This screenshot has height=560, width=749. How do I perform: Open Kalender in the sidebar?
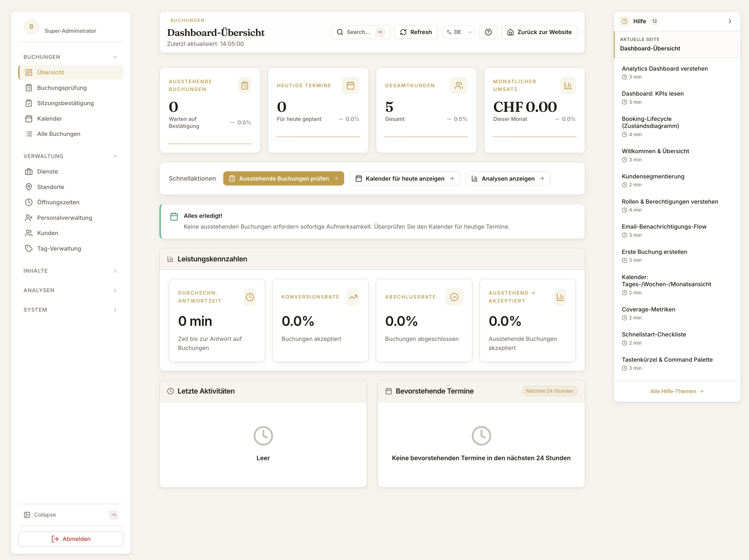point(49,118)
